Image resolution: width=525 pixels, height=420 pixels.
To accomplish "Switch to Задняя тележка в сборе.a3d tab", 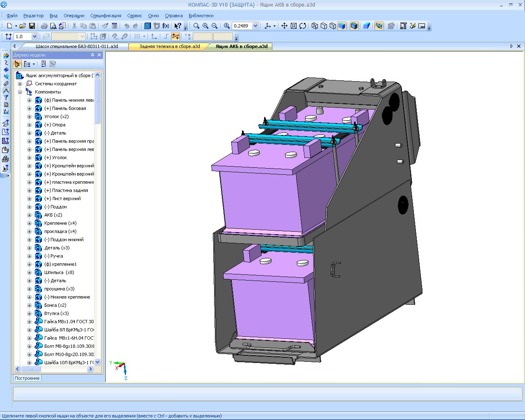I will coord(169,46).
